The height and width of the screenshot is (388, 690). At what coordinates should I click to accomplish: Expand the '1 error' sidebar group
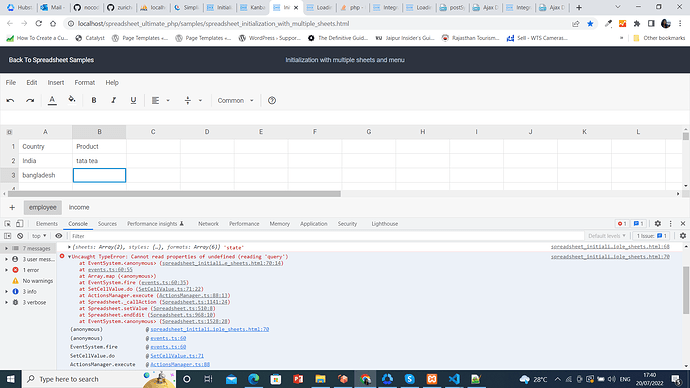pyautogui.click(x=6, y=270)
